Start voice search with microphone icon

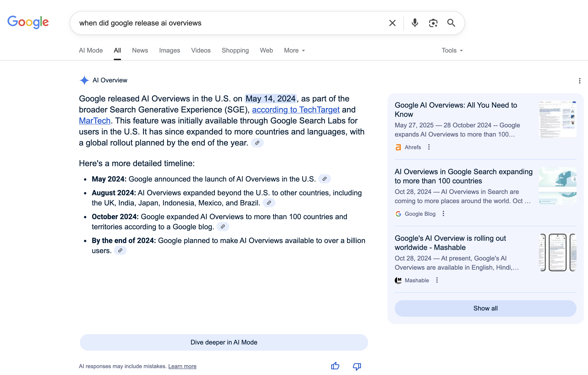click(x=415, y=23)
